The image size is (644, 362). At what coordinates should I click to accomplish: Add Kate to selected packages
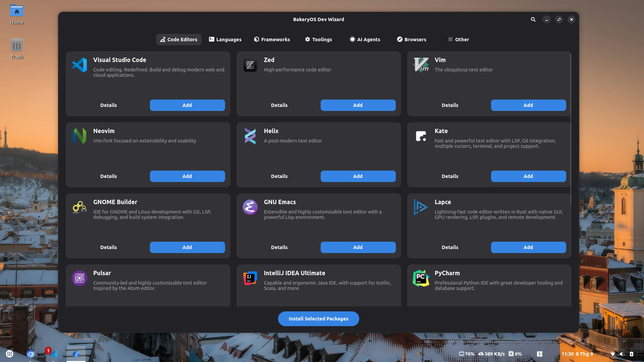tap(528, 176)
